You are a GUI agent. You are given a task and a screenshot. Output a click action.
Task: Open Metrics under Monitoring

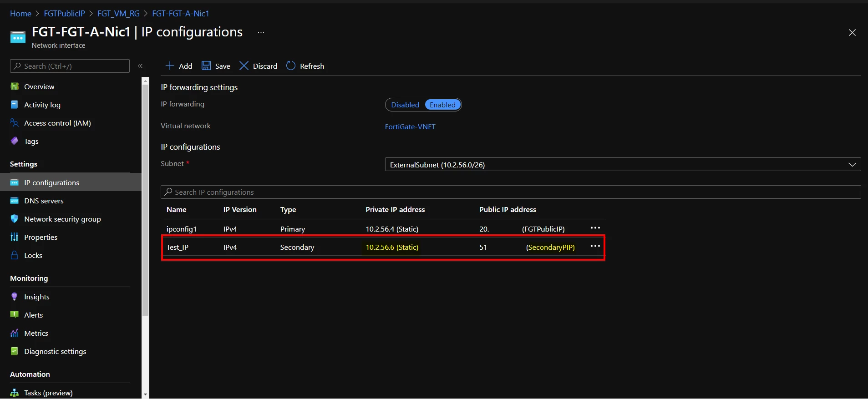(x=36, y=333)
